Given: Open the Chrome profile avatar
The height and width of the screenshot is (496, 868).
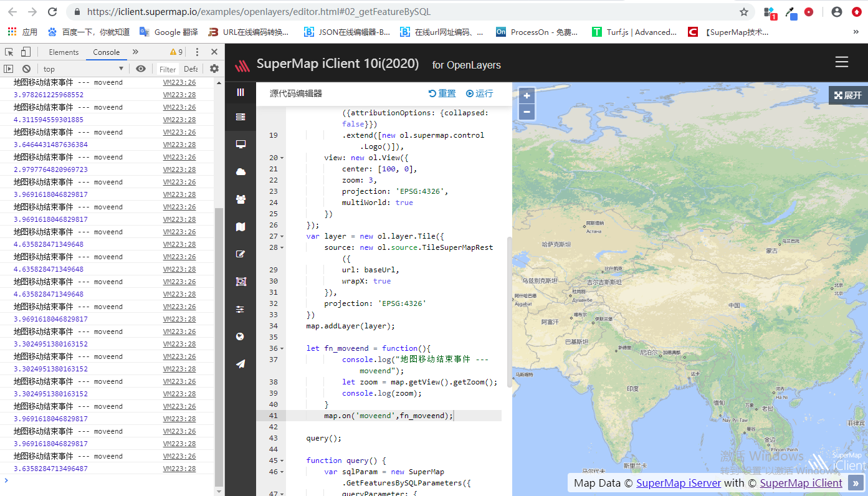Looking at the screenshot, I should pyautogui.click(x=837, y=12).
